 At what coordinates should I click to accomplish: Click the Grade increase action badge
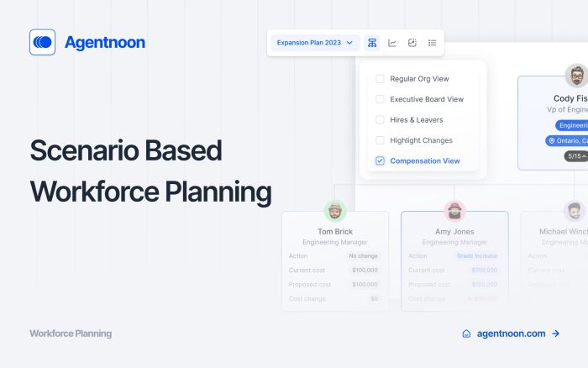pos(476,256)
